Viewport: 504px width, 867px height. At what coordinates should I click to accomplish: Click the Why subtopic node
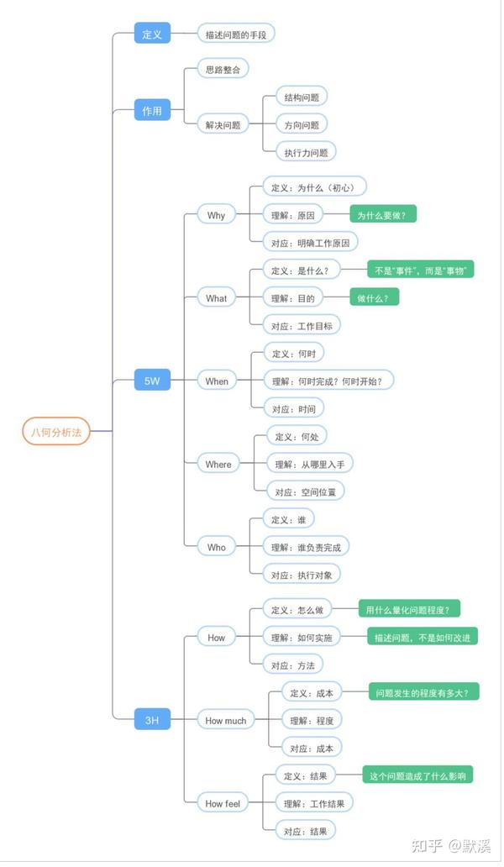click(216, 215)
